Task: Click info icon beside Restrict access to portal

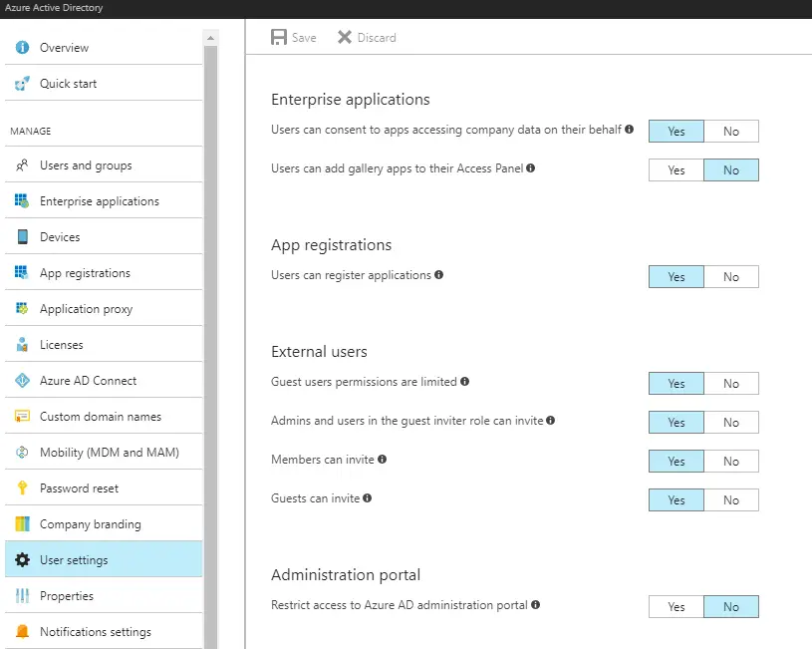Action: [535, 605]
